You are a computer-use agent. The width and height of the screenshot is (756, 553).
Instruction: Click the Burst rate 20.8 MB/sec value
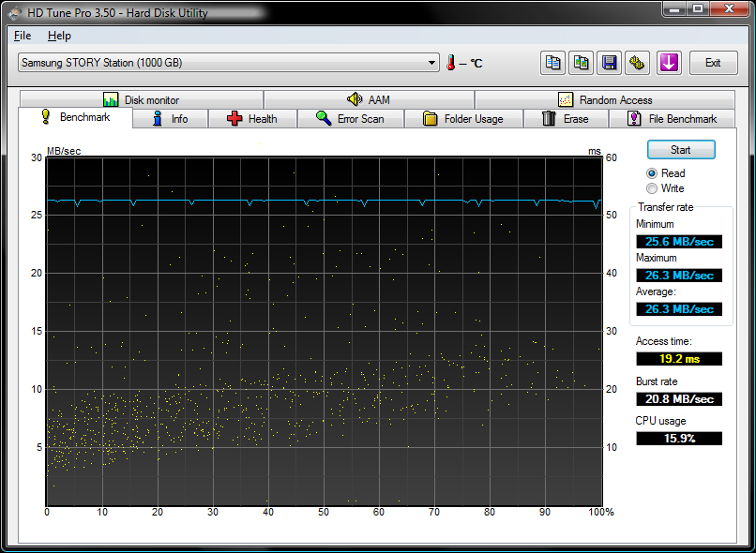coord(679,399)
